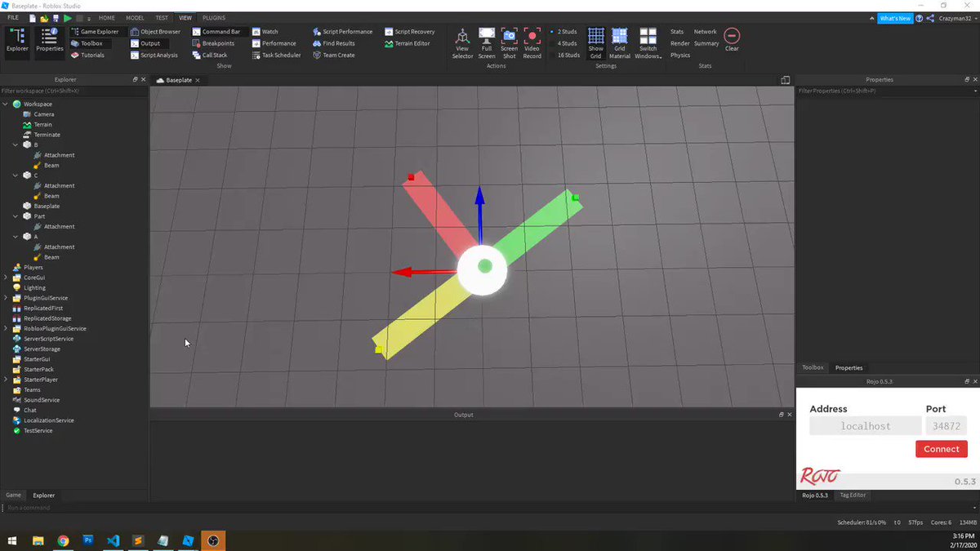This screenshot has height=551, width=980.
Task: Open the Performance window
Action: [x=274, y=43]
